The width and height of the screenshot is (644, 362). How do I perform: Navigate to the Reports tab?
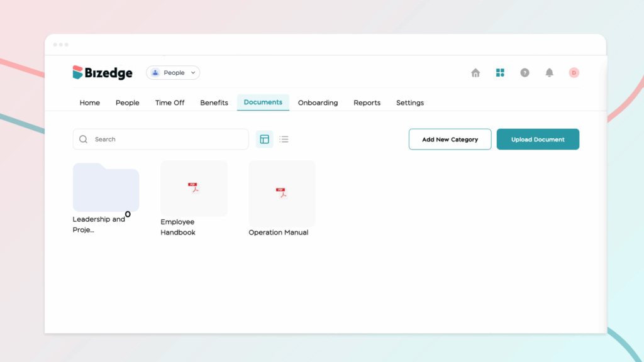(x=367, y=103)
